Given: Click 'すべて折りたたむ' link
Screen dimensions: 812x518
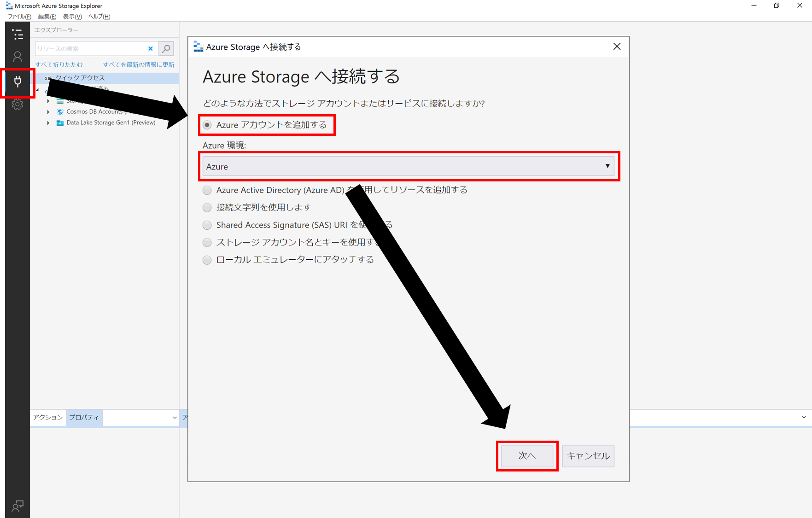Looking at the screenshot, I should tap(59, 64).
